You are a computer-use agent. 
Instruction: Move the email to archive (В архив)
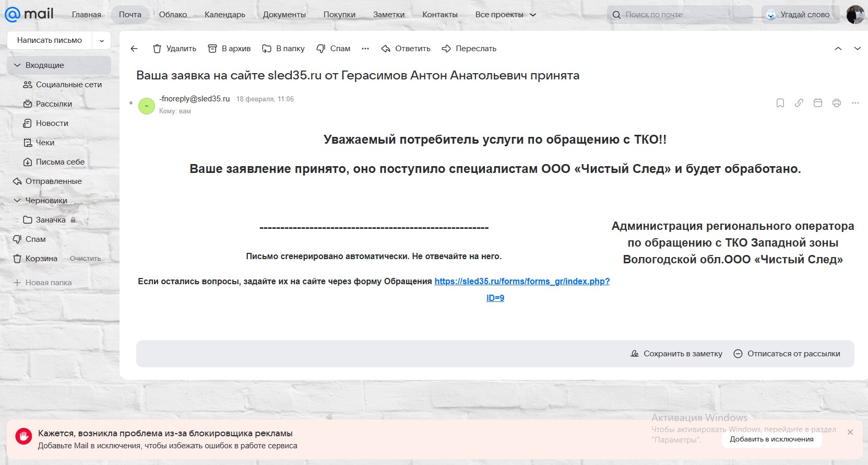point(229,49)
